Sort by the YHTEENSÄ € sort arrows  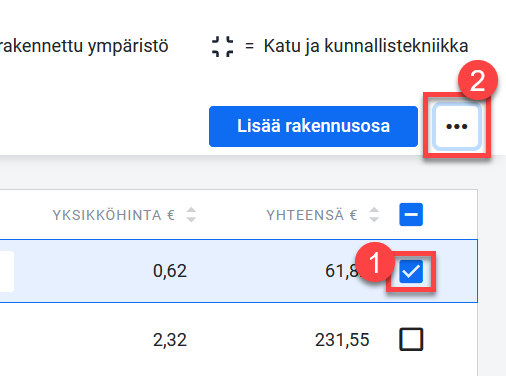coord(374,215)
